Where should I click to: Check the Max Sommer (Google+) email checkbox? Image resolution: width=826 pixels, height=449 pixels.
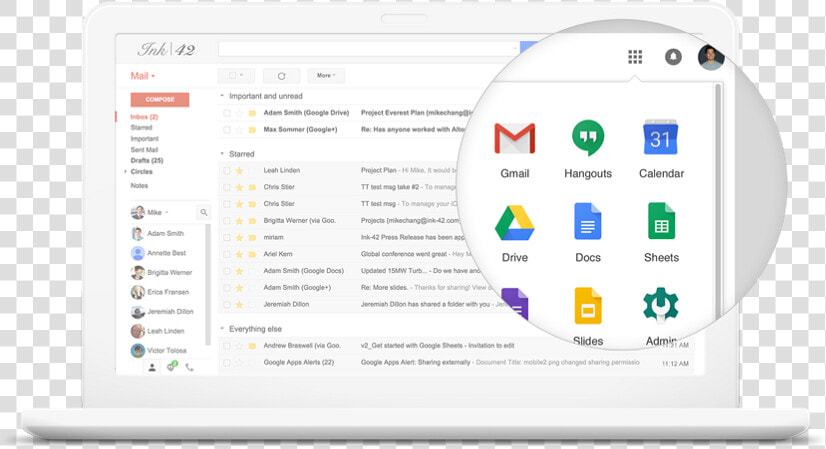[227, 130]
